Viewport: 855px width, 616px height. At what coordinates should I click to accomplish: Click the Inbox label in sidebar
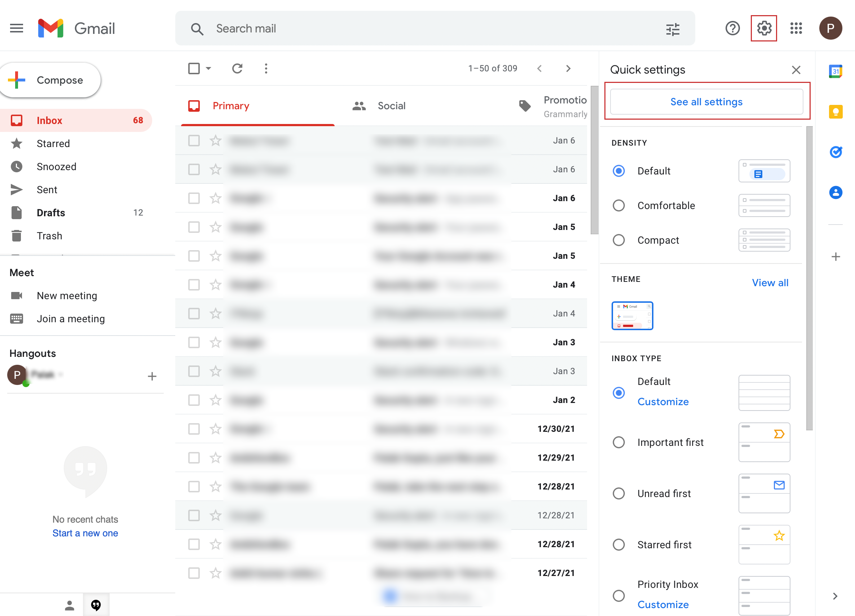click(49, 120)
